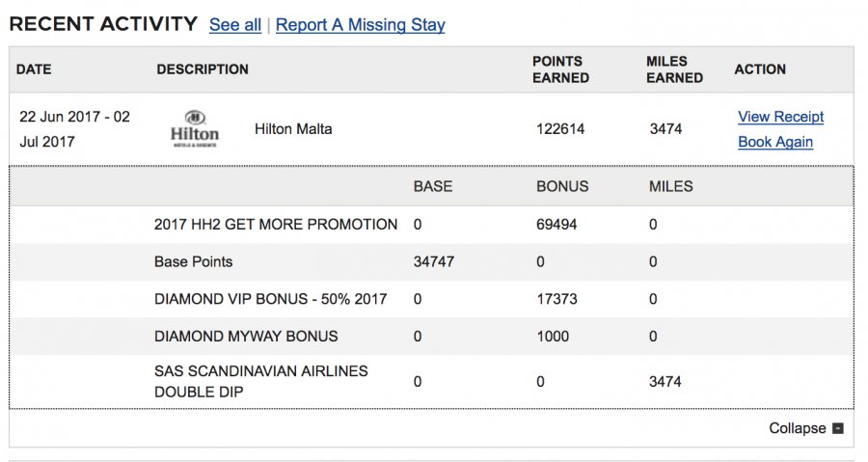Select the 2017 HH2 GET MORE PROMOTION row
Screen dimensions: 868x462
coord(276,225)
